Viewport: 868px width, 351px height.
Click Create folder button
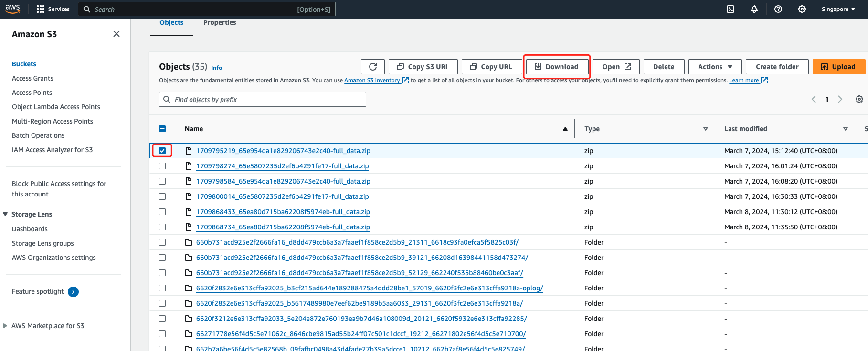(x=777, y=67)
